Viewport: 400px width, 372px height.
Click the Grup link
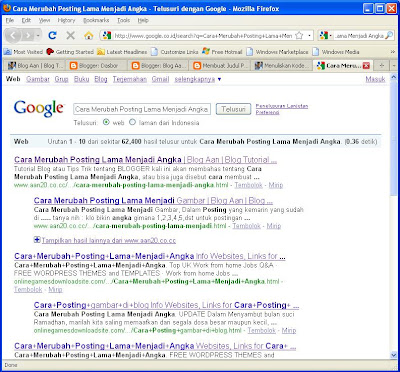61,79
